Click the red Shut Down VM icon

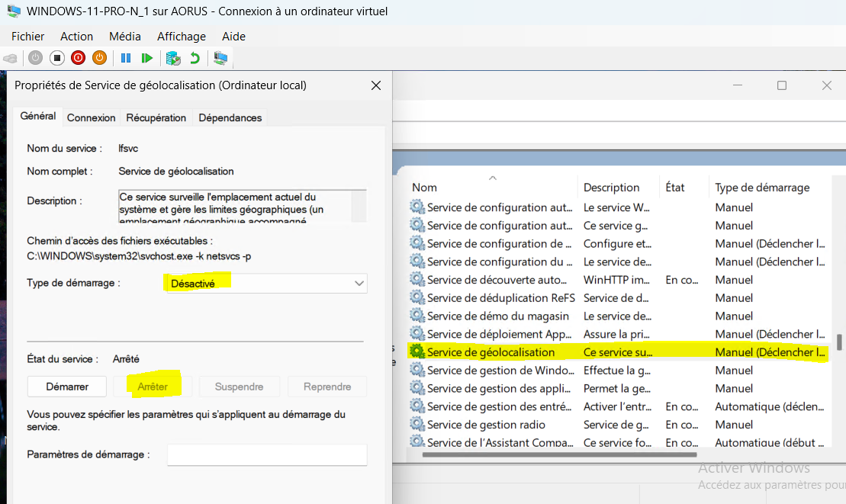pyautogui.click(x=78, y=58)
